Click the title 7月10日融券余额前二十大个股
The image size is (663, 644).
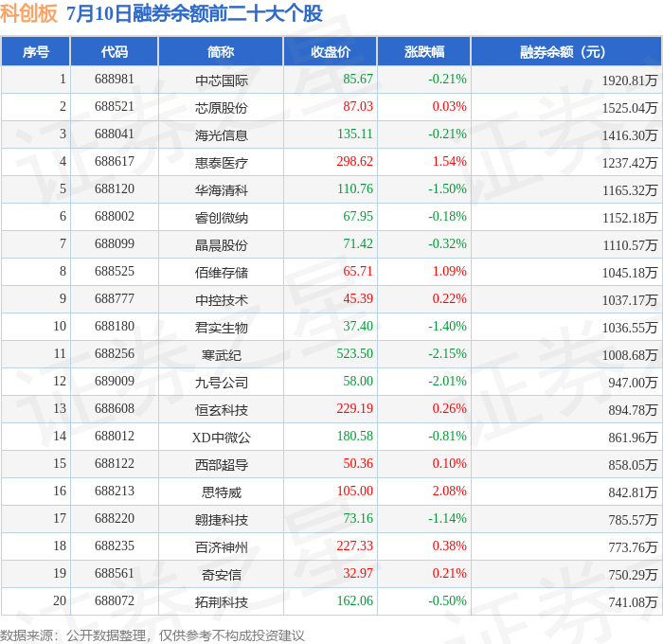pyautogui.click(x=194, y=13)
